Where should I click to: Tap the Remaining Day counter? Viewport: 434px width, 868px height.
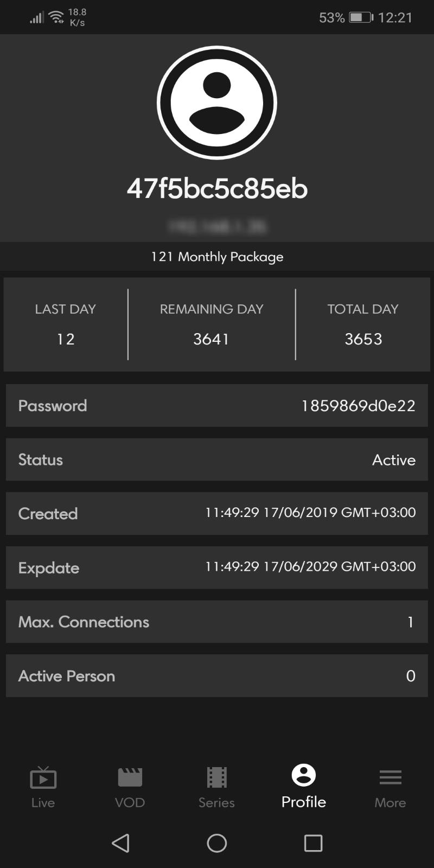tap(212, 324)
